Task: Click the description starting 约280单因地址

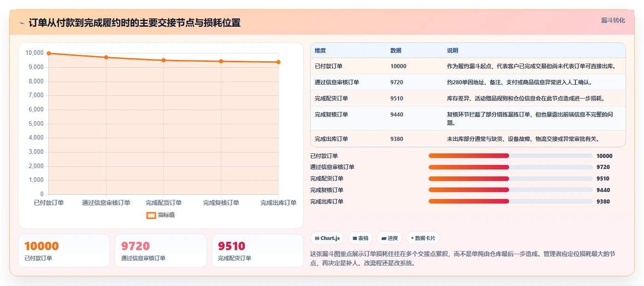Action: 519,82
